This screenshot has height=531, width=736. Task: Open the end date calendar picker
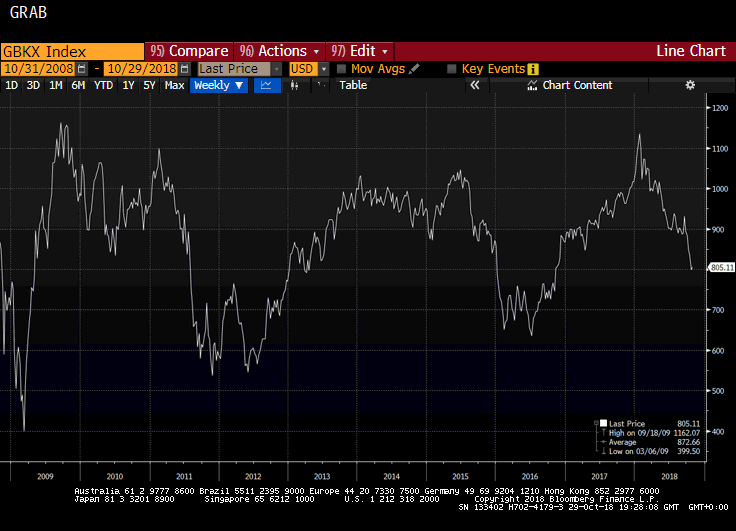[185, 69]
